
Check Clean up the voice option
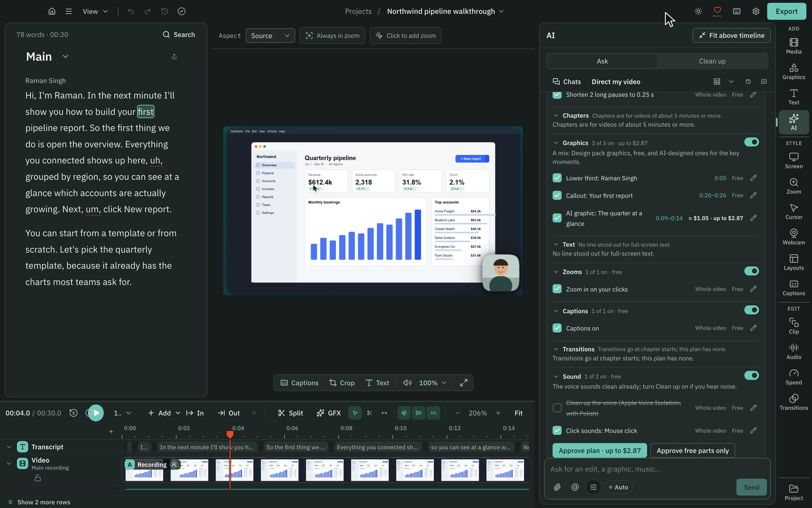coord(557,408)
